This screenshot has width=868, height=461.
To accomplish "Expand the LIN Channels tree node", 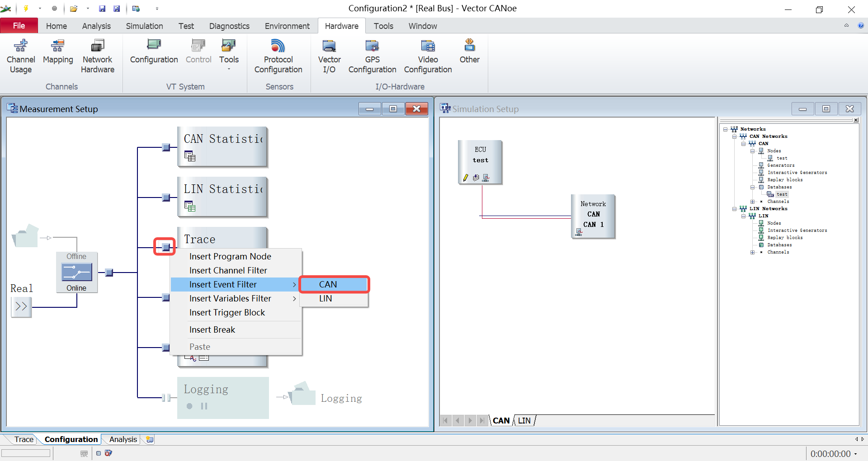I will click(752, 252).
